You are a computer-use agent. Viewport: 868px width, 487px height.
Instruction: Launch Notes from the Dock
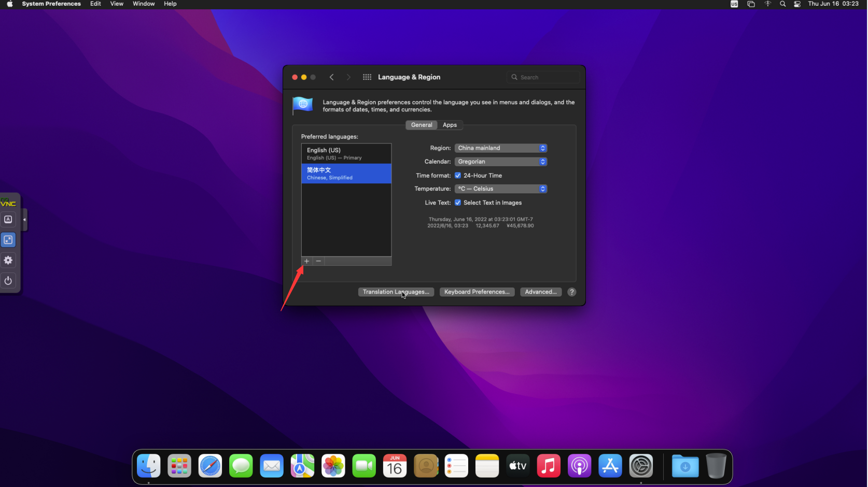pos(487,466)
